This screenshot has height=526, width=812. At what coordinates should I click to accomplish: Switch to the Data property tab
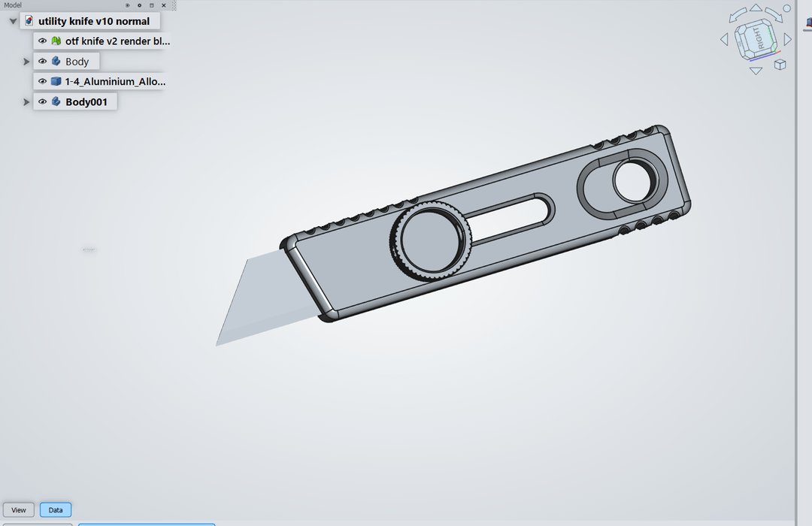coord(56,510)
